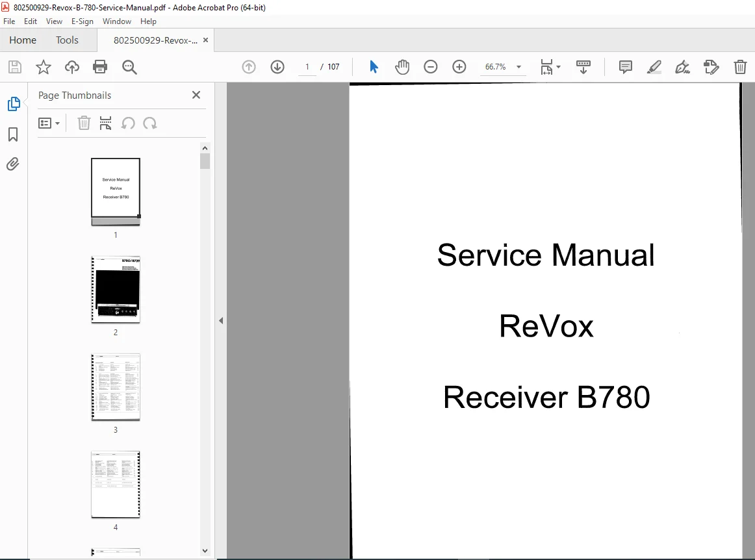Close the 802500929-Revox document tab

click(x=205, y=40)
